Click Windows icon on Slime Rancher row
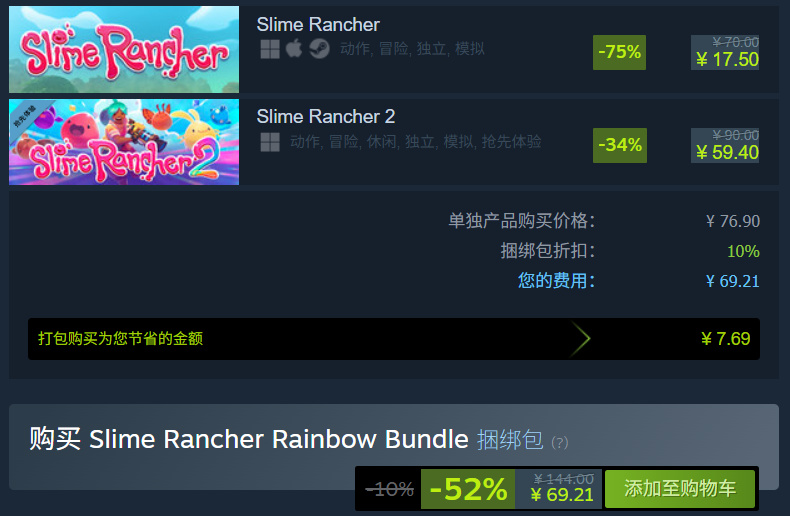790x516 pixels. (x=270, y=49)
